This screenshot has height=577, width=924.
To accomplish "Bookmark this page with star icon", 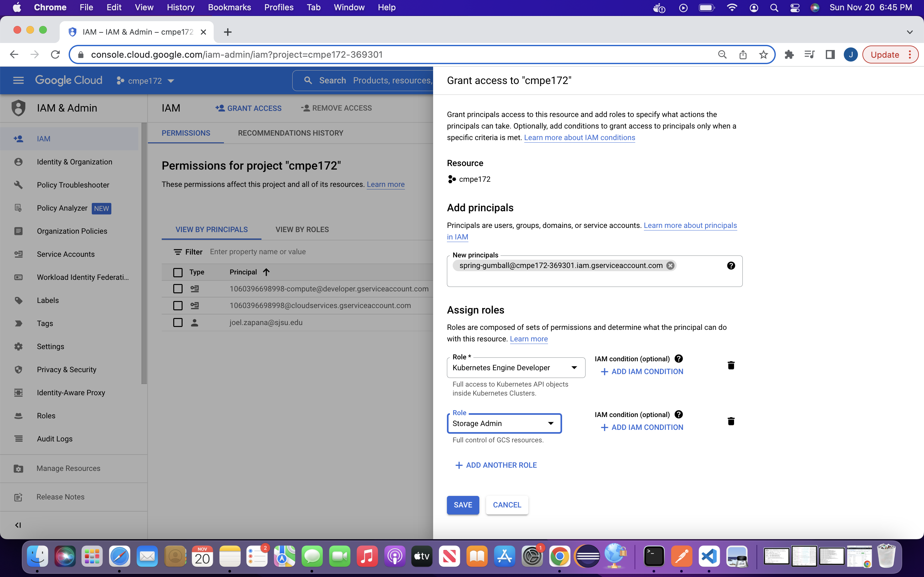I will click(763, 54).
